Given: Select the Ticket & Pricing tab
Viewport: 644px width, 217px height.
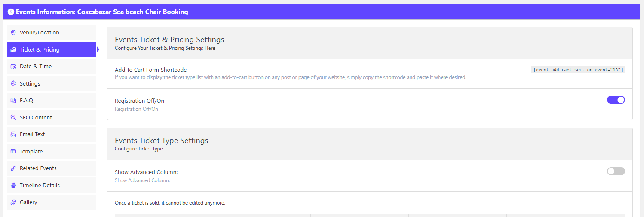Looking at the screenshot, I should (40, 50).
